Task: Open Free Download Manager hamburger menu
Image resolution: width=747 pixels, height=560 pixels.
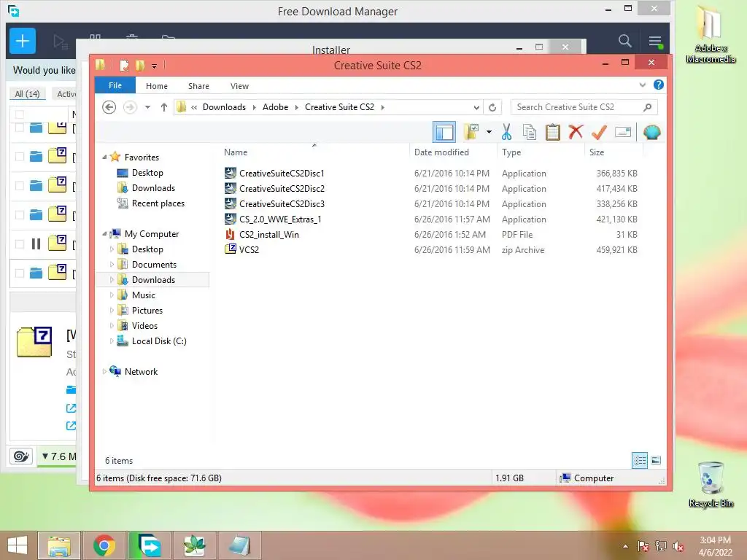Action: [655, 42]
